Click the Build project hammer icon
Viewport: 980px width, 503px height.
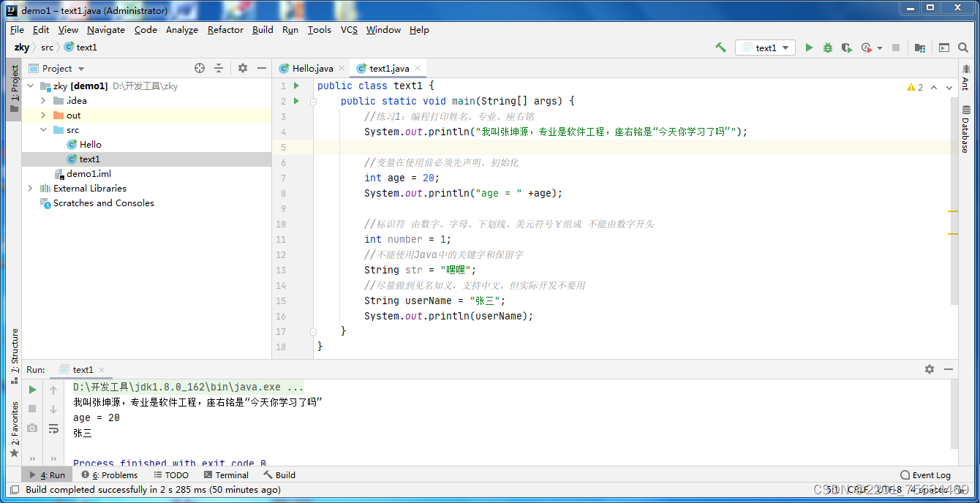(x=720, y=47)
